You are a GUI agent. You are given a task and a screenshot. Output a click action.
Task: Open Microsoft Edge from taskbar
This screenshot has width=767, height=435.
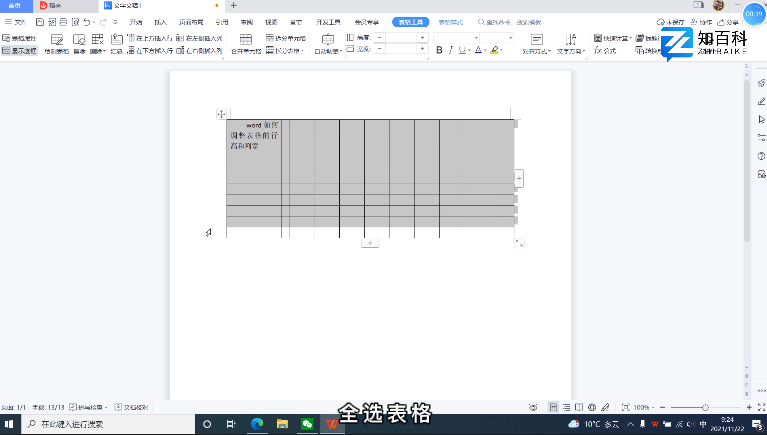(257, 424)
